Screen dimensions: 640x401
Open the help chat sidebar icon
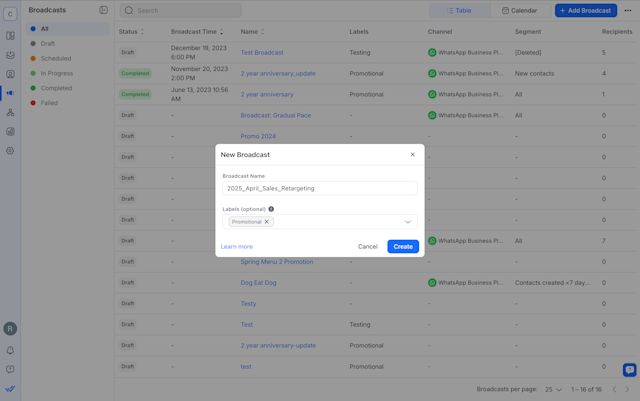pyautogui.click(x=10, y=369)
